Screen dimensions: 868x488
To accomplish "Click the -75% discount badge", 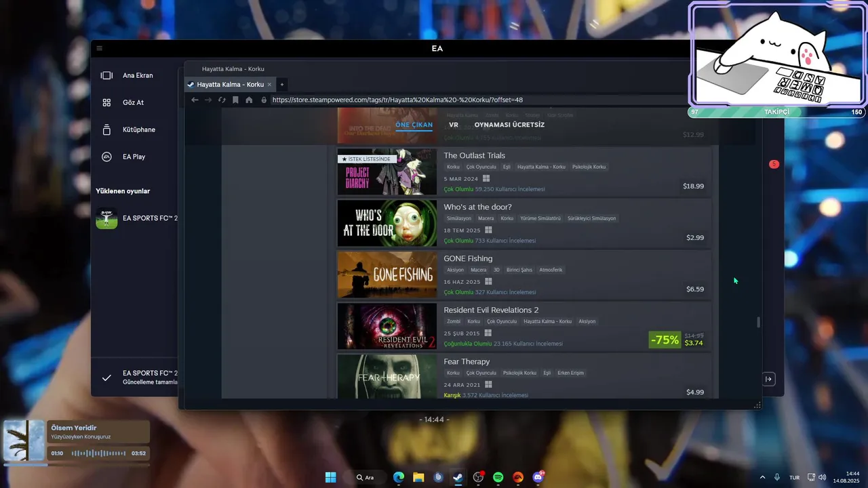I will tap(665, 340).
